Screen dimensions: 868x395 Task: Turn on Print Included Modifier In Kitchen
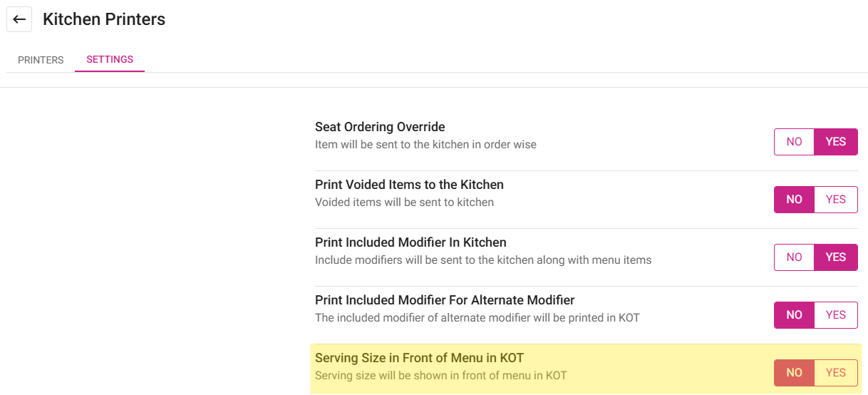(x=835, y=257)
